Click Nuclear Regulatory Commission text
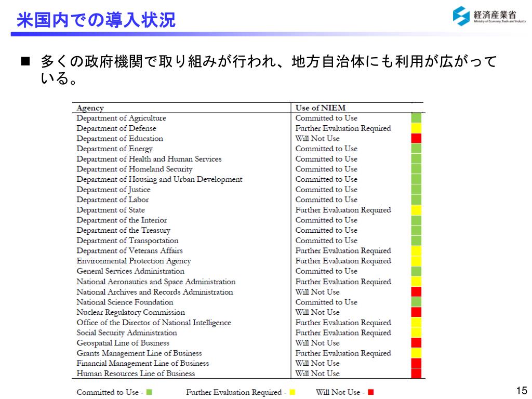Viewport: 532px width, 399px height. click(x=130, y=312)
